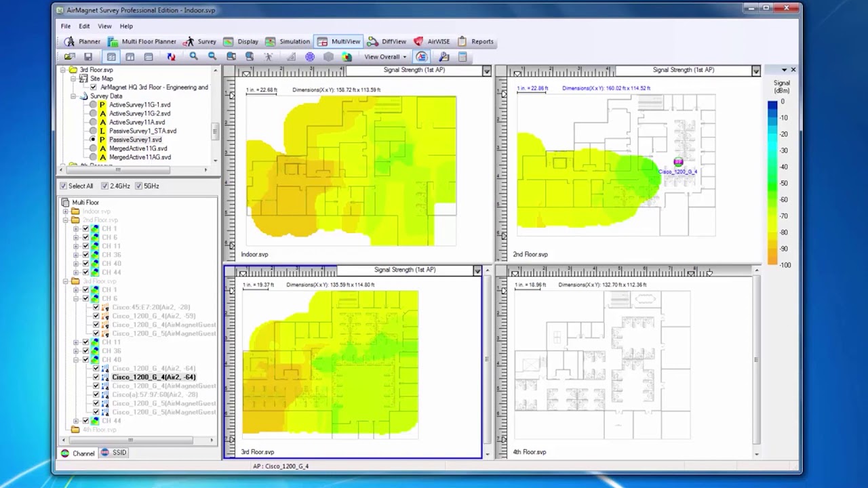Open the Simulation view

pyautogui.click(x=288, y=41)
